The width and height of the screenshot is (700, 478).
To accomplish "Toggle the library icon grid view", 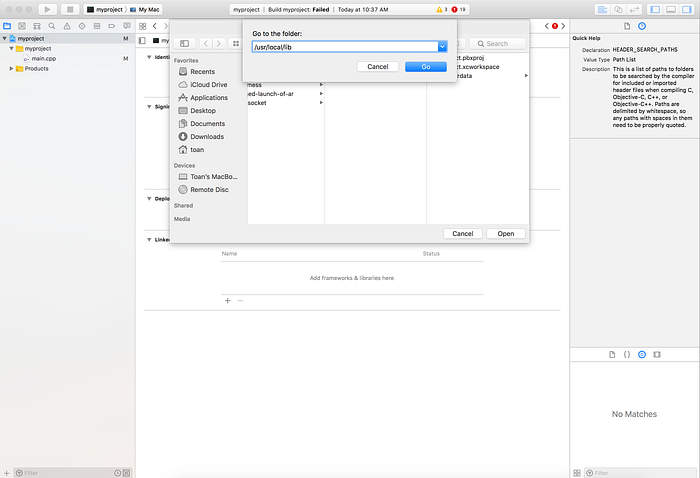I will (x=577, y=473).
